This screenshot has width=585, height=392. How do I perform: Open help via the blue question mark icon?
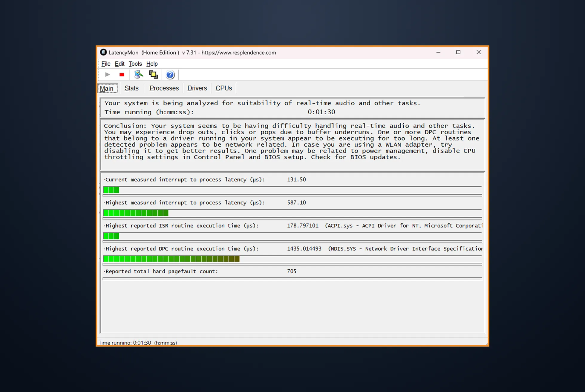170,75
